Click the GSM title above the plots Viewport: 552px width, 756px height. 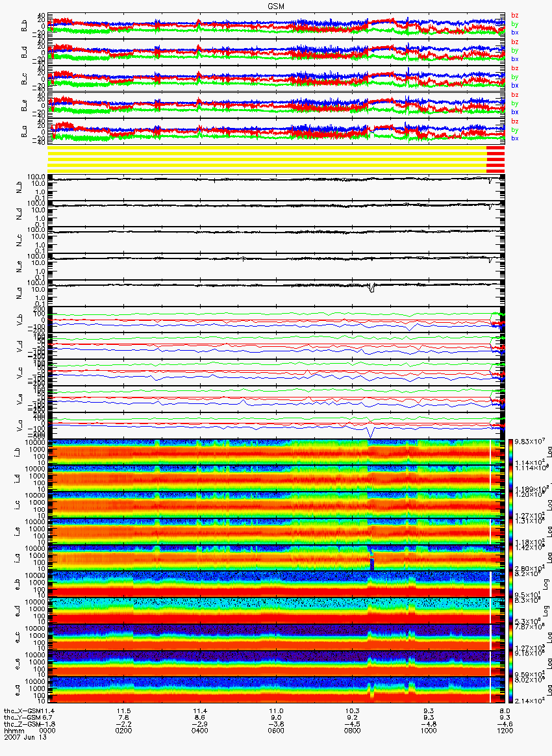pyautogui.click(x=276, y=6)
